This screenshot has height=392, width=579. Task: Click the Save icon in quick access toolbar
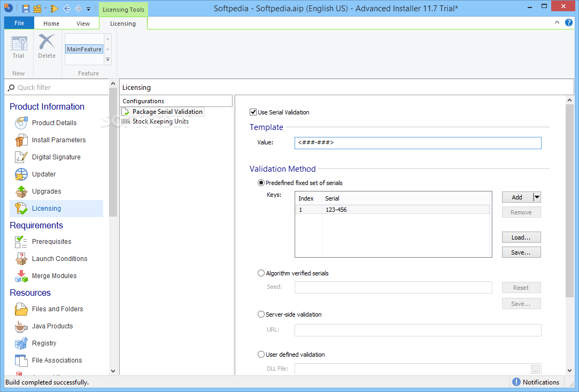26,9
